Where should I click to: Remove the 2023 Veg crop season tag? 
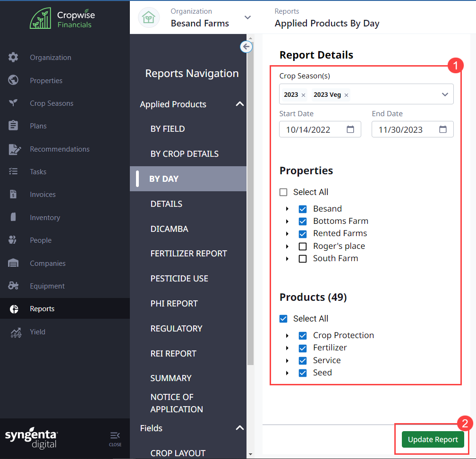click(x=346, y=95)
